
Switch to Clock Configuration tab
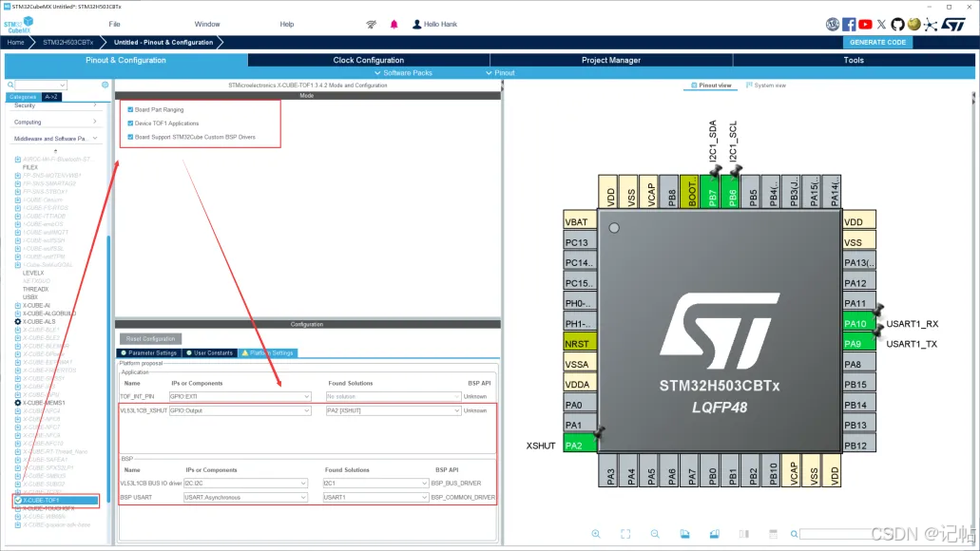pyautogui.click(x=369, y=60)
